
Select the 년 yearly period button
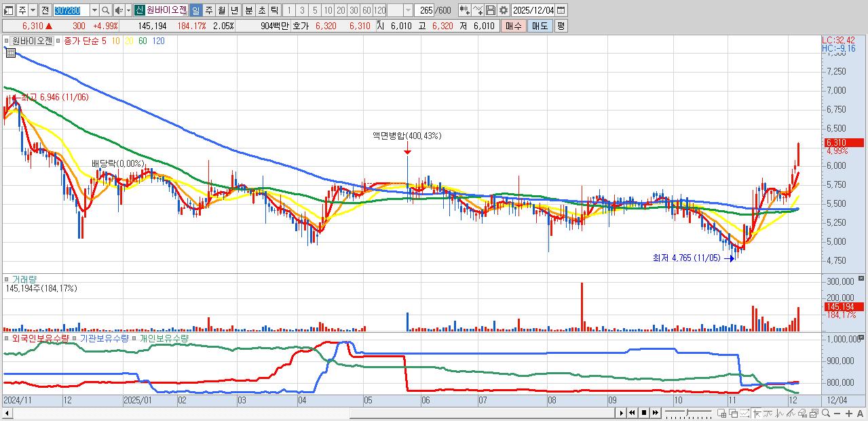tap(234, 10)
